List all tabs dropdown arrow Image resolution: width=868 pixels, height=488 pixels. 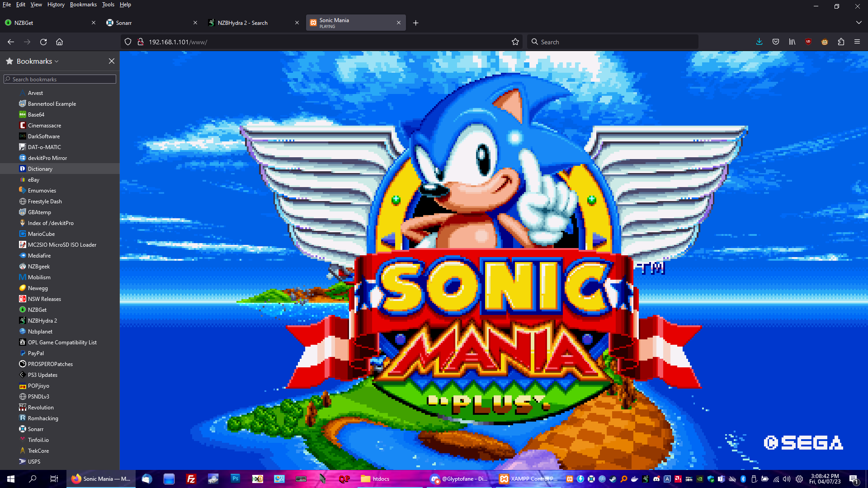coord(859,23)
